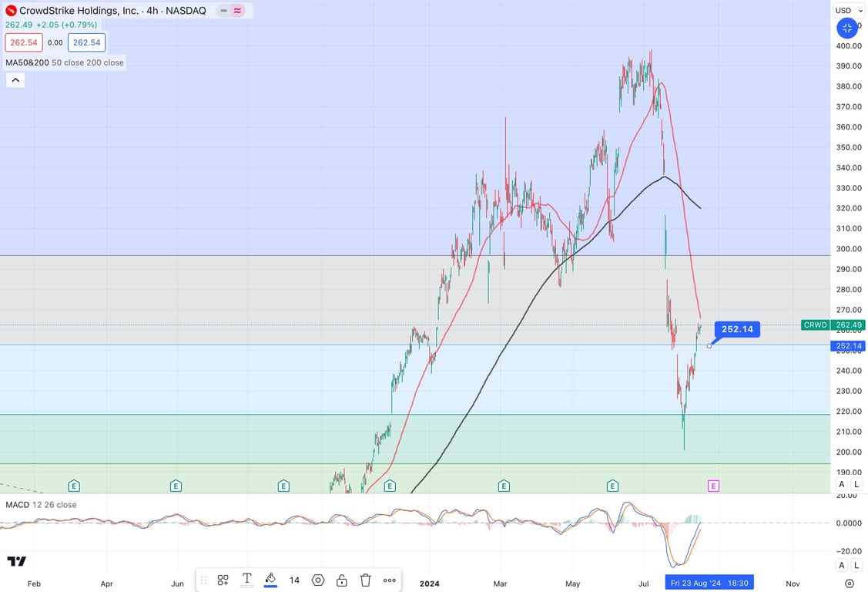Screen dimensions: 868x592
Task: Click the 252.14 horizontal line anchor point
Action: [709, 345]
